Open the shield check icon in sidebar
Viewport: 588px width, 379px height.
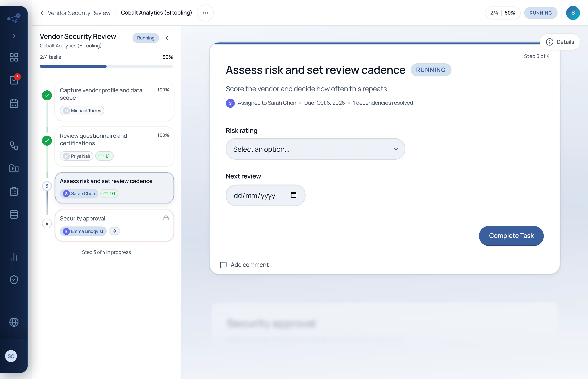click(14, 279)
